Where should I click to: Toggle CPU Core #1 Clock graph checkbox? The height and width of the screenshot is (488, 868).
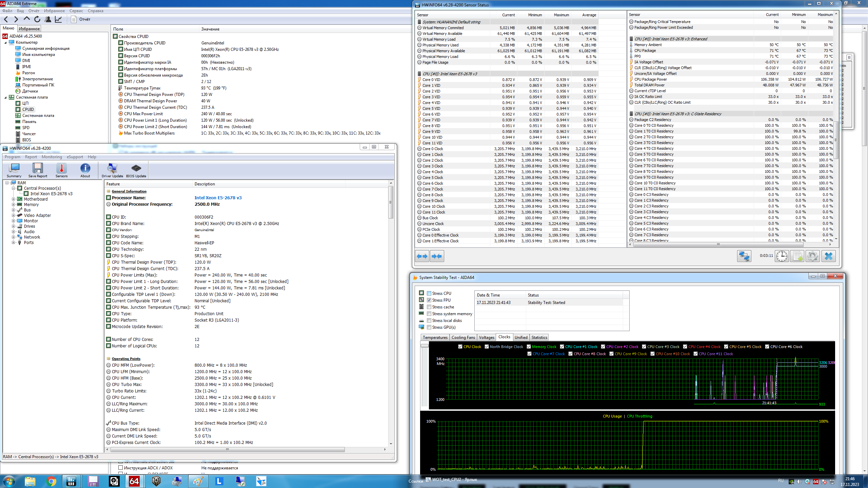[x=562, y=347]
